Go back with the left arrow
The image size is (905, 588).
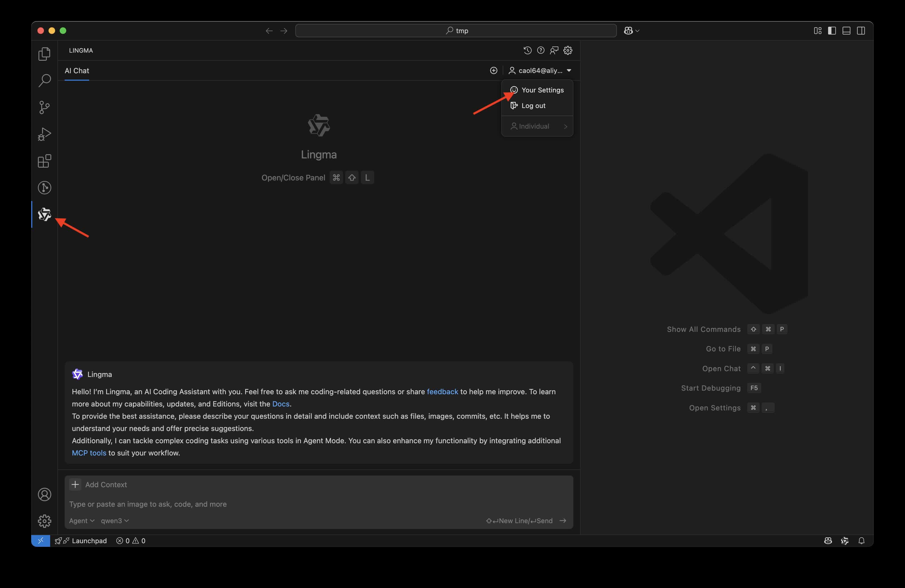coord(269,31)
